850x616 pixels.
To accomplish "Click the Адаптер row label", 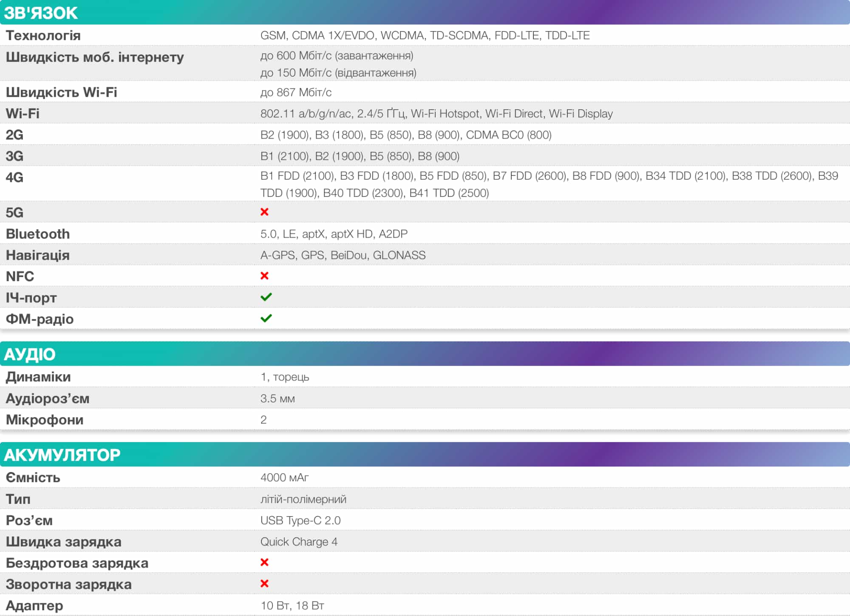I will click(x=34, y=605).
